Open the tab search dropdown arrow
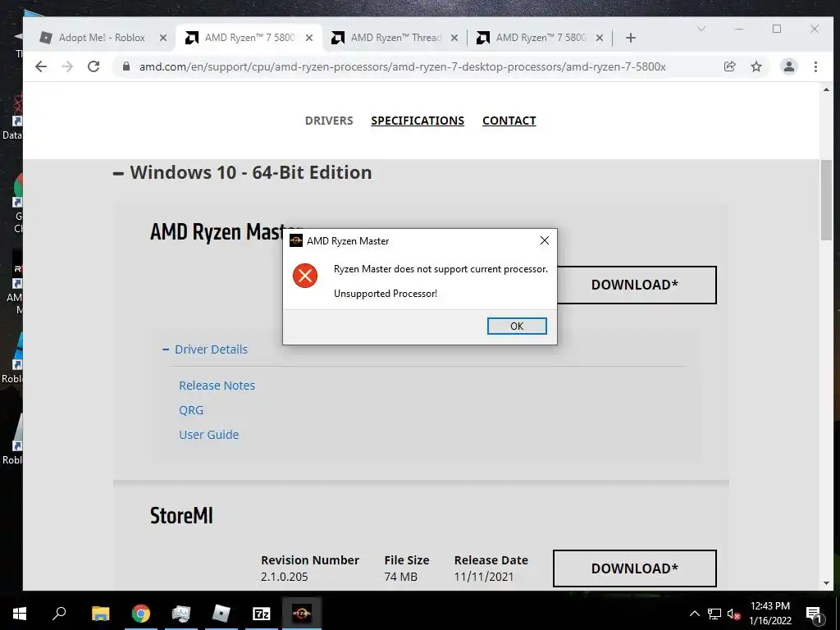Screen dimensions: 840x630 pos(701,29)
